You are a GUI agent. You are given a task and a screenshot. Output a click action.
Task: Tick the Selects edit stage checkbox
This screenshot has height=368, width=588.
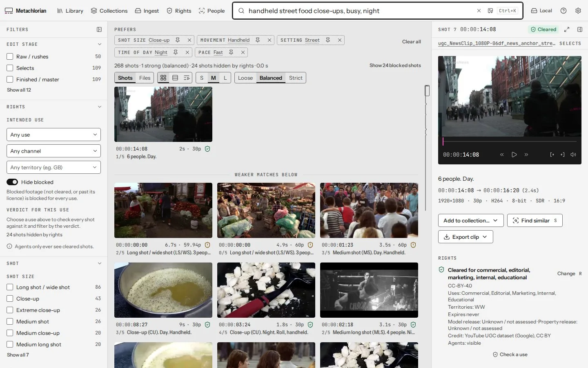pos(10,68)
